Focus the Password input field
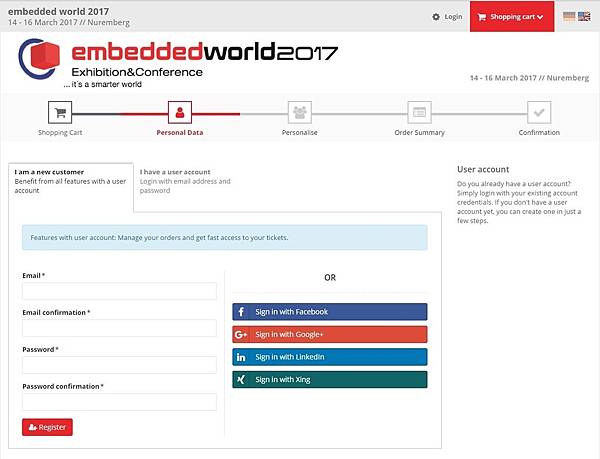Screen dimensions: 600x459 tap(119, 365)
